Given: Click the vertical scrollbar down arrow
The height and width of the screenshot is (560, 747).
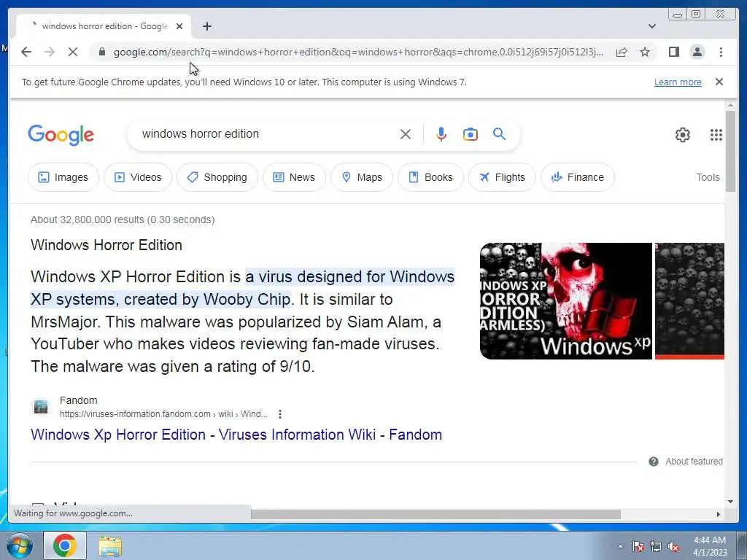Looking at the screenshot, I should pyautogui.click(x=731, y=502).
